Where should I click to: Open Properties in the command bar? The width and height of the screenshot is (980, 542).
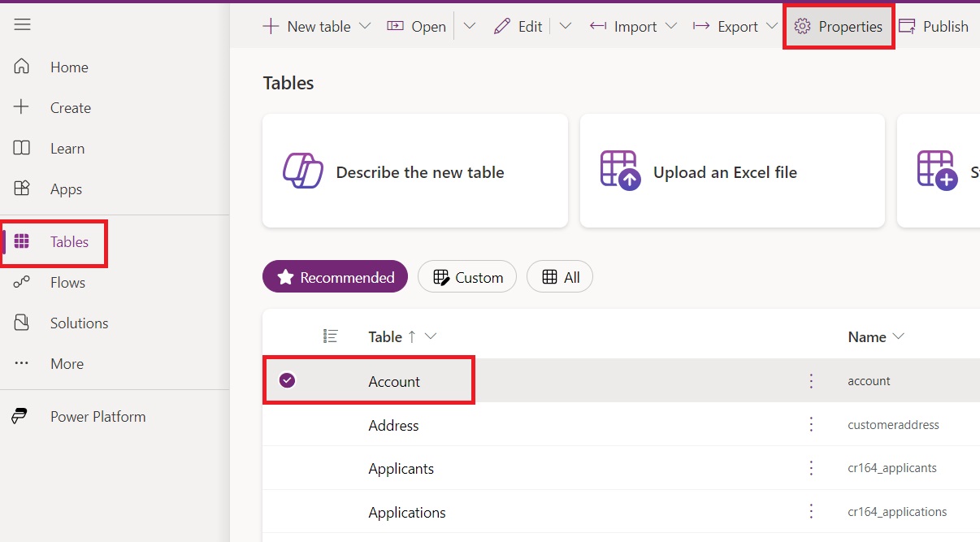(x=839, y=27)
